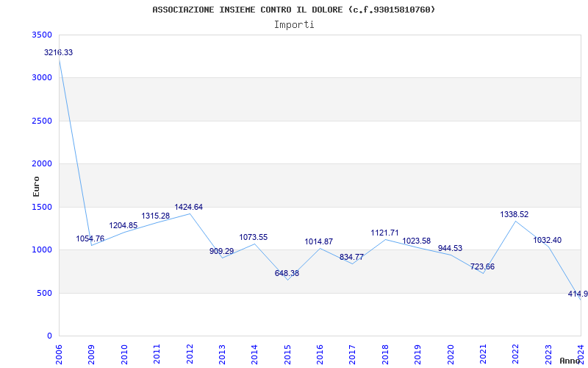Viewport: 588px width, 368px height.
Task: Click the 723.66 data label for 2021
Action: (482, 267)
